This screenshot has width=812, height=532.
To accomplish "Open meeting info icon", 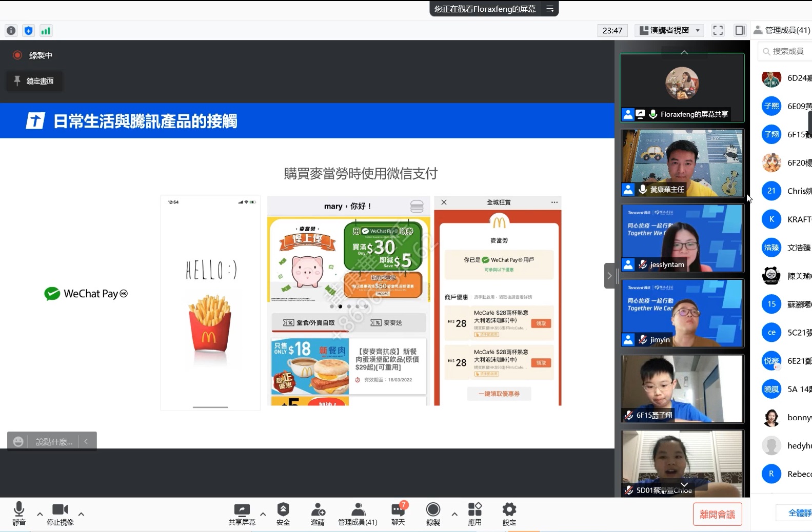I will coord(11,31).
